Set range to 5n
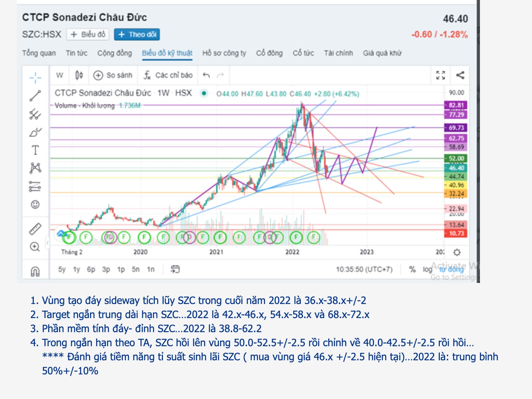This screenshot has height=399, width=532. coord(136,269)
